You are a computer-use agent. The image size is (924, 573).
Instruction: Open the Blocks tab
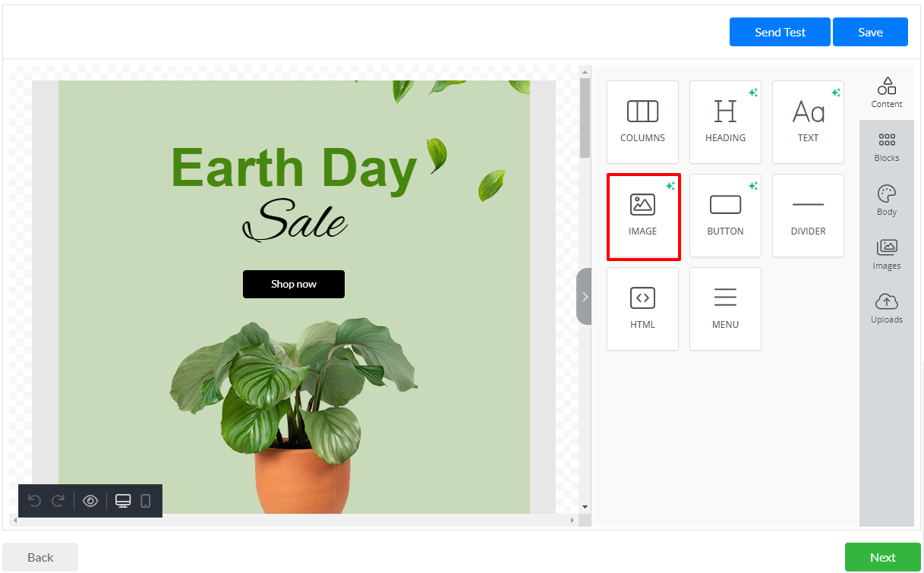886,147
